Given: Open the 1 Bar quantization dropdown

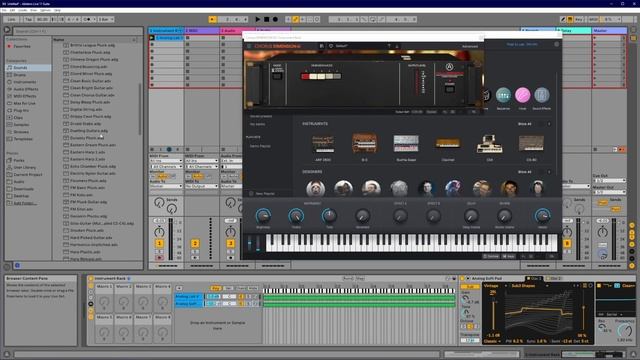Looking at the screenshot, I should click(106, 19).
